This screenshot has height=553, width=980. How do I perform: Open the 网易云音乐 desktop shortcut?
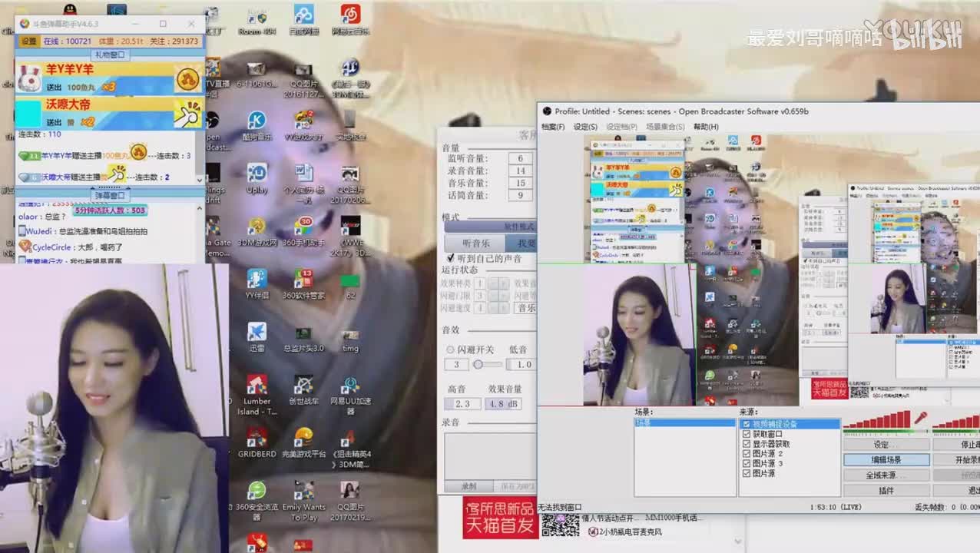(x=351, y=20)
